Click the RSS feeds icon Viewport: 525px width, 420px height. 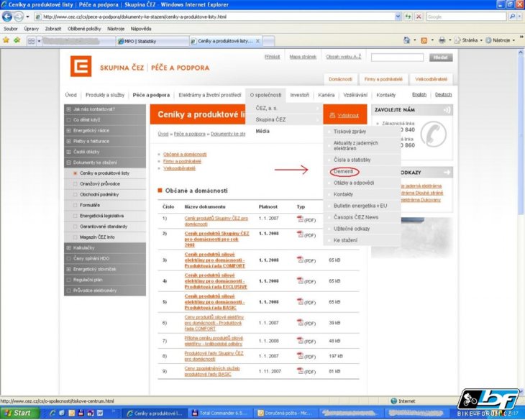pyautogui.click(x=424, y=40)
